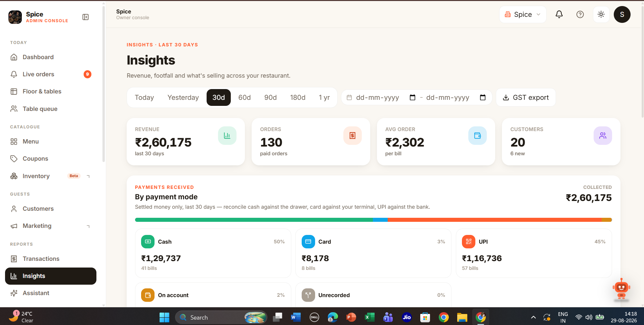Select the Today range tab
The height and width of the screenshot is (325, 644).
click(144, 97)
